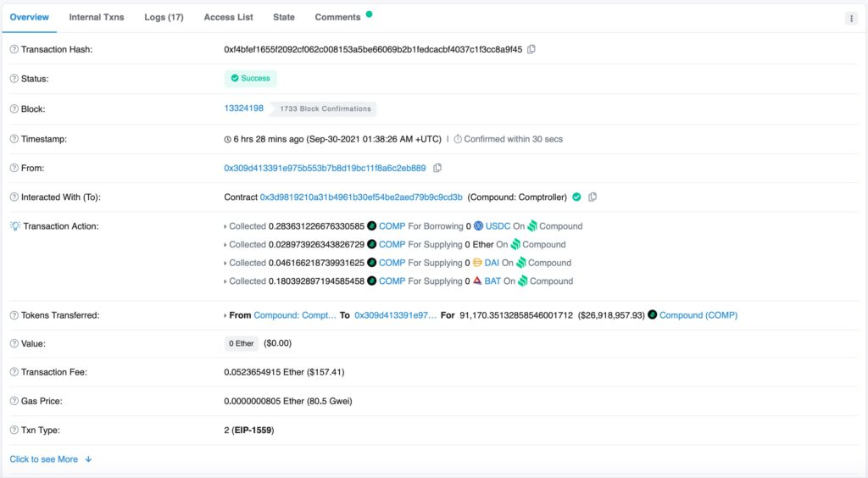Open COMP link in the Borrowing row
The height and width of the screenshot is (478, 868).
(x=392, y=225)
